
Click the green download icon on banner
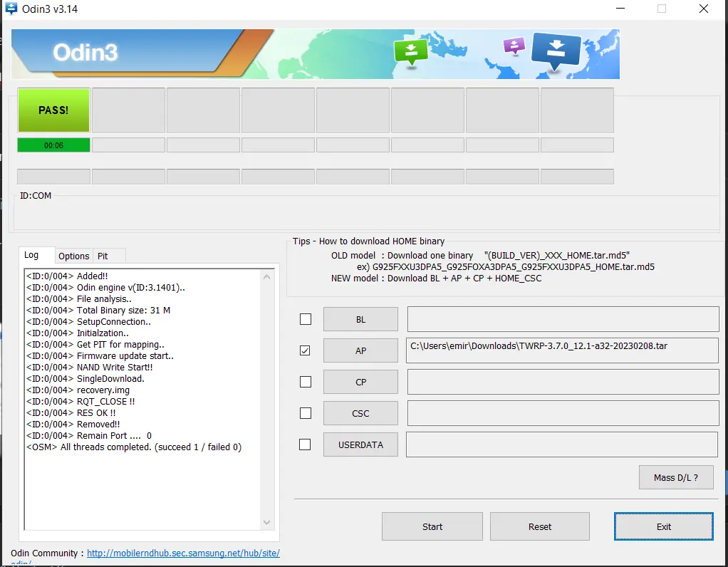pos(410,52)
